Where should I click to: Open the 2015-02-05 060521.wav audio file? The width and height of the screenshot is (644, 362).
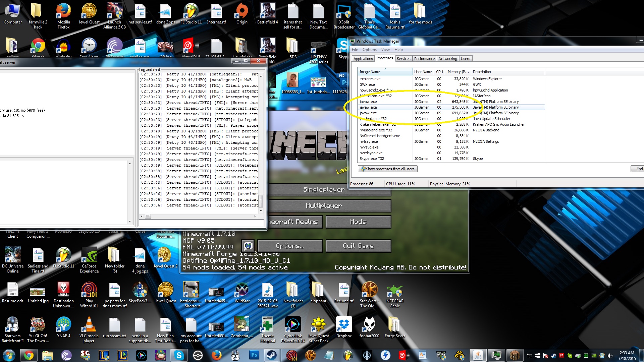267,295
